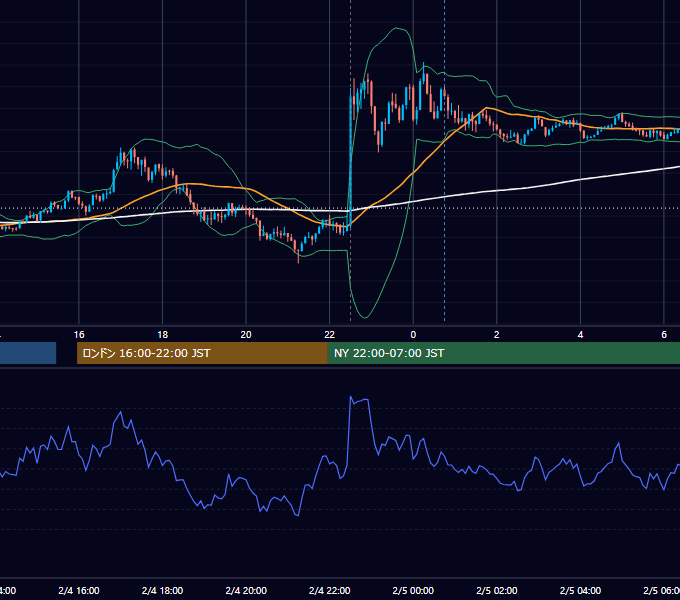
Task: Click the NY 22:00-07:00 JST session bar
Action: point(503,353)
